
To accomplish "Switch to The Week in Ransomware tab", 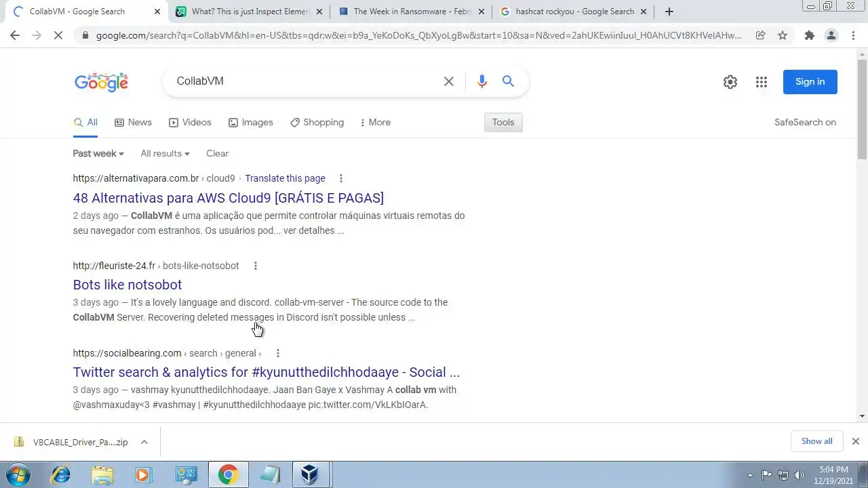I will click(x=413, y=12).
